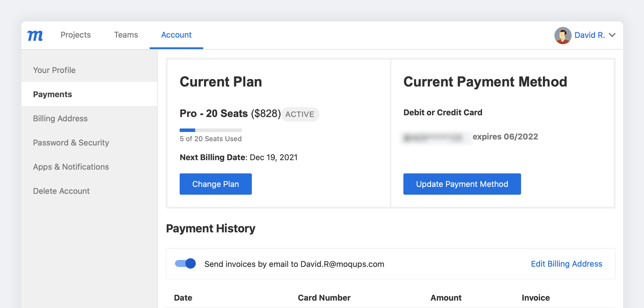
Task: Click the Change Plan button
Action: [215, 184]
